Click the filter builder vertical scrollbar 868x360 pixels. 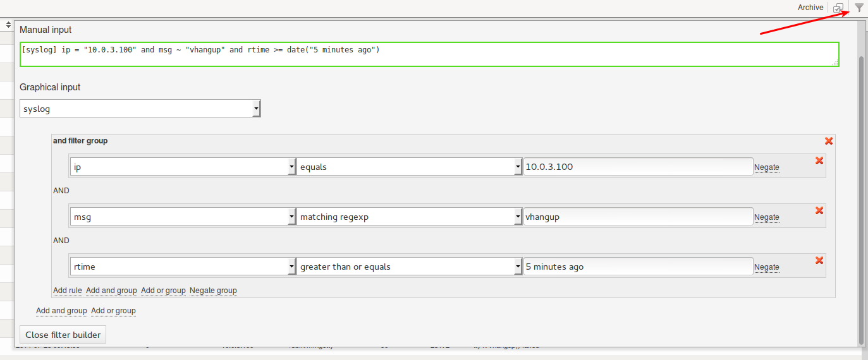[x=861, y=199]
